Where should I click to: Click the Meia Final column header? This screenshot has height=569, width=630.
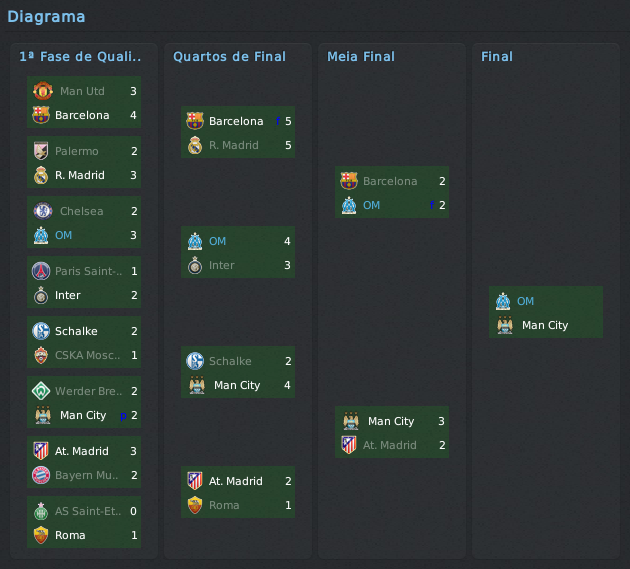361,57
